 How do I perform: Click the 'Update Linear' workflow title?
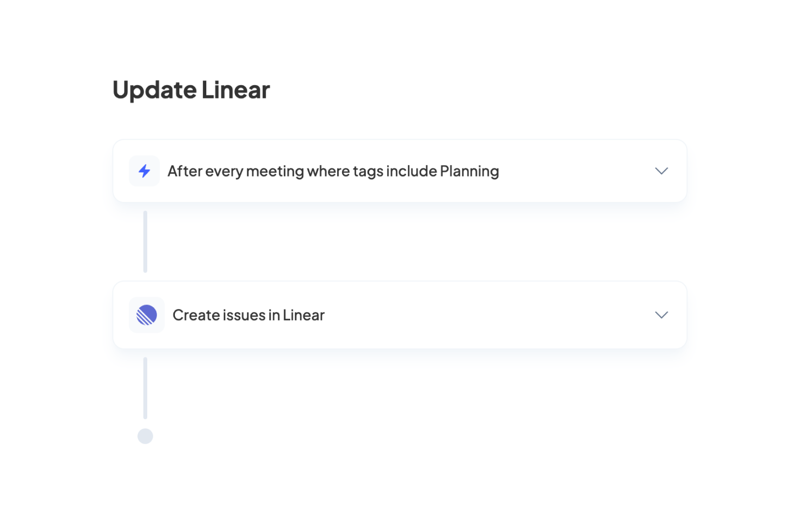pyautogui.click(x=191, y=89)
